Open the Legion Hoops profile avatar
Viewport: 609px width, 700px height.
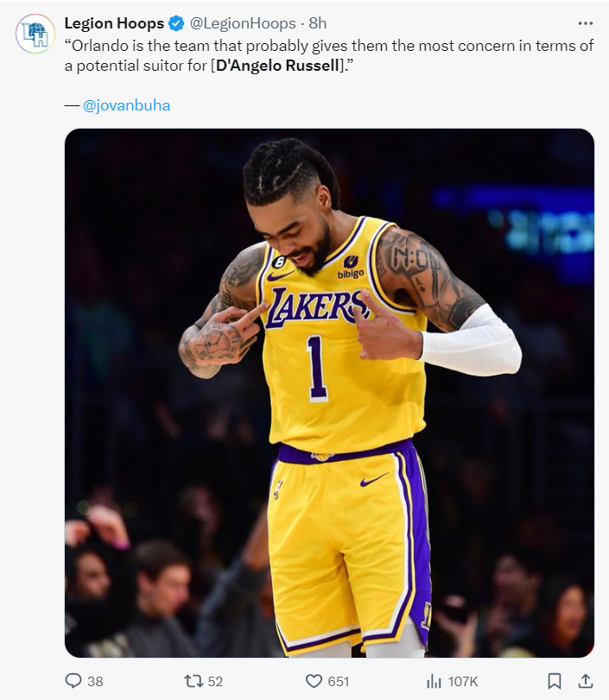35,34
